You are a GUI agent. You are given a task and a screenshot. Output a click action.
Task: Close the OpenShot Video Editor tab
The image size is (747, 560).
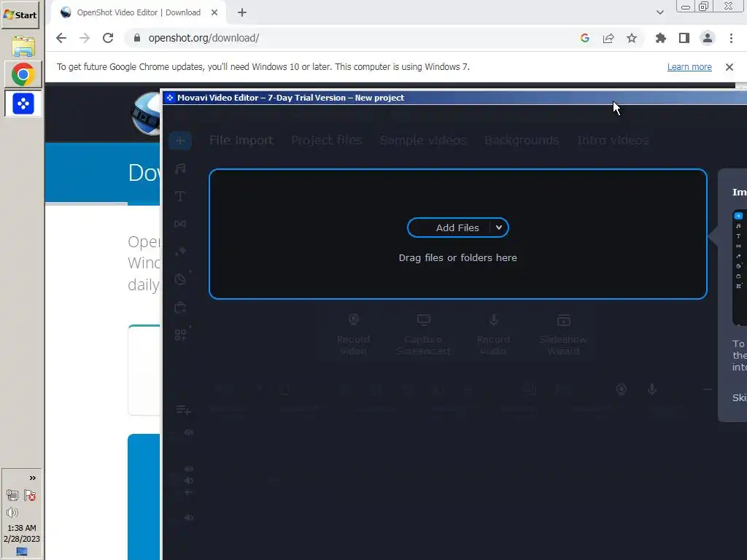click(214, 12)
